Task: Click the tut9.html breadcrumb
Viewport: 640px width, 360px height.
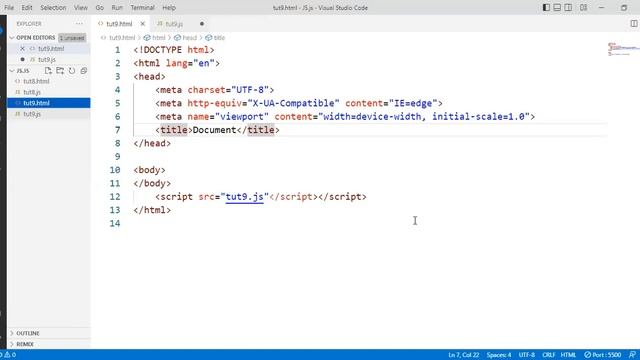Action: tap(122, 38)
